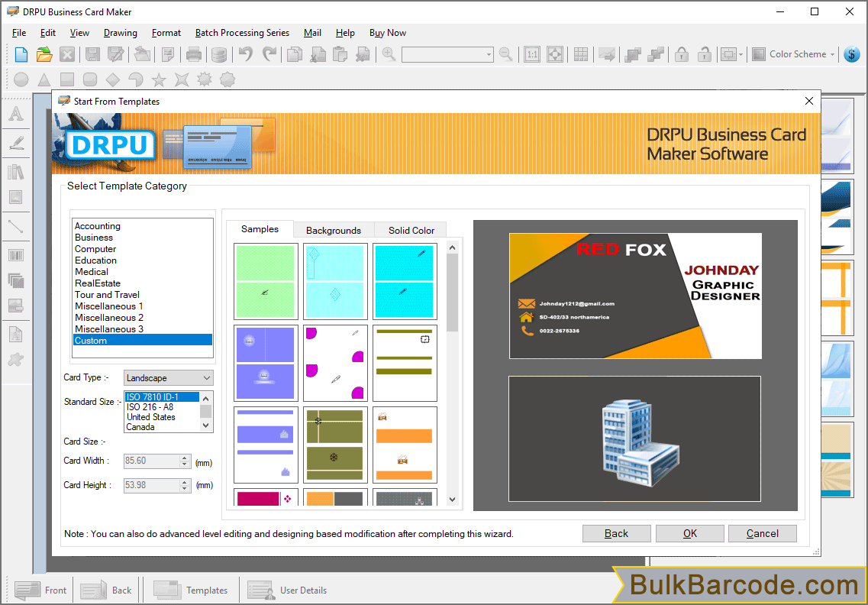Click the Print toolbar icon

click(x=193, y=54)
